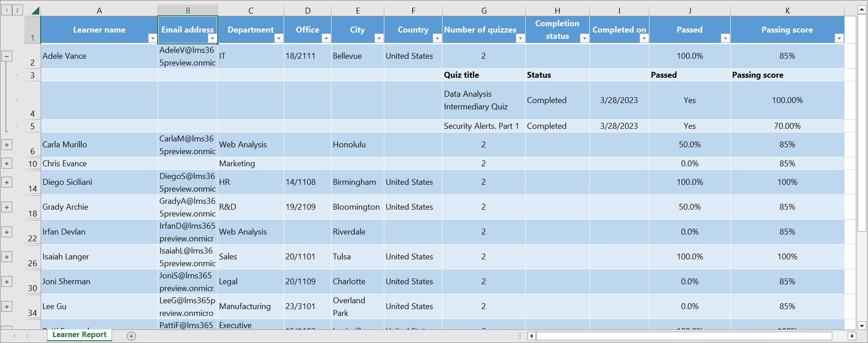Open the Passing score filter dropdown
Image resolution: width=868 pixels, height=343 pixels.
point(839,38)
